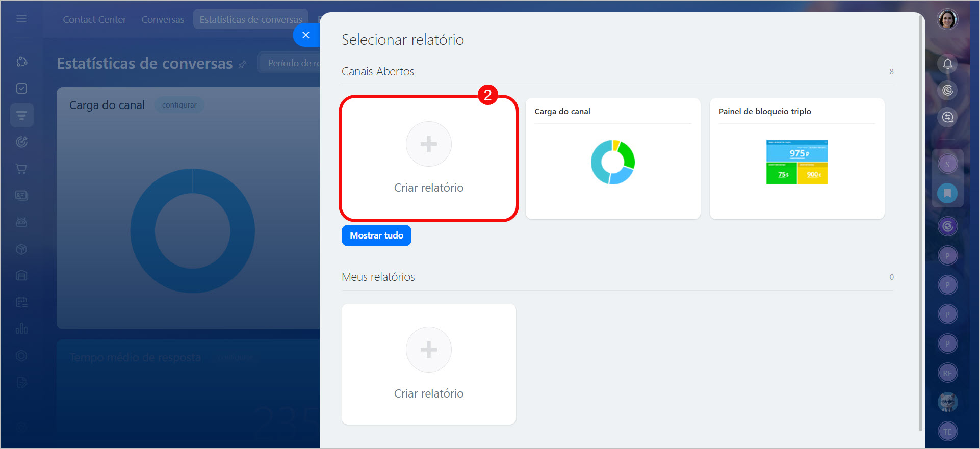
Task: Close the Selecionar relatório slider panel
Action: 306,35
